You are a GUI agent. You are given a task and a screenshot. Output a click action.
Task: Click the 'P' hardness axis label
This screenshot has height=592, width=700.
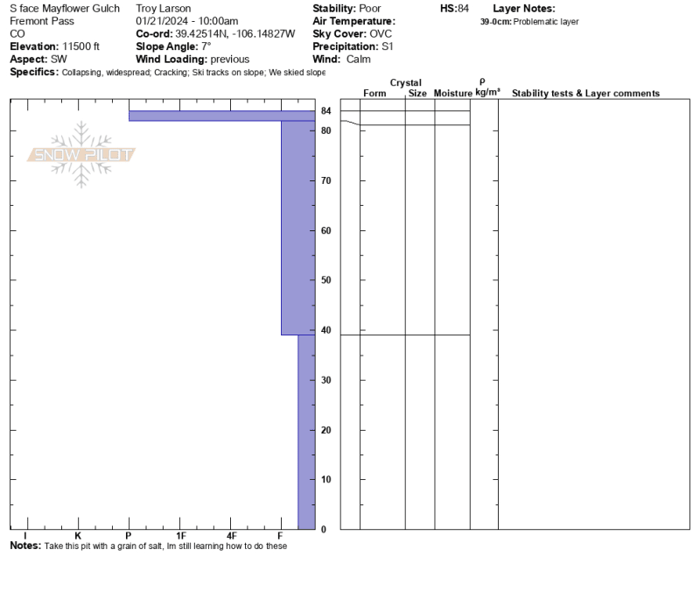coord(129,536)
